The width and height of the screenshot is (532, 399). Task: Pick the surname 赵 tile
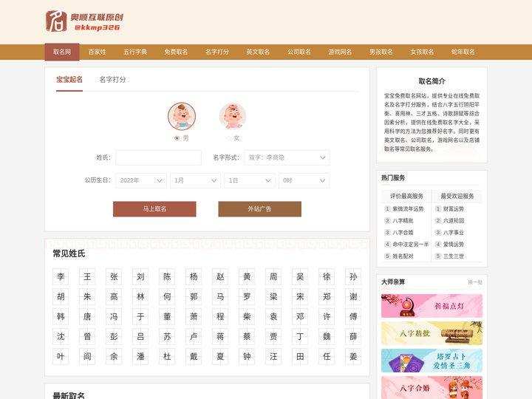pos(220,276)
